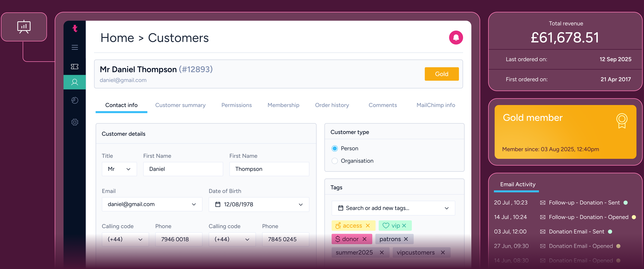Remove the donor tag
The image size is (644, 269).
coord(365,239)
